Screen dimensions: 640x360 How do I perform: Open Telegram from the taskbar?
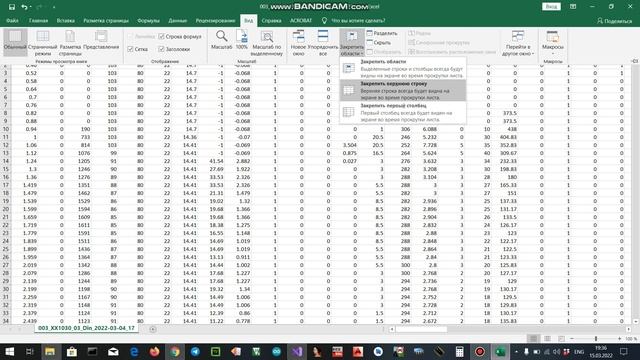click(x=195, y=351)
